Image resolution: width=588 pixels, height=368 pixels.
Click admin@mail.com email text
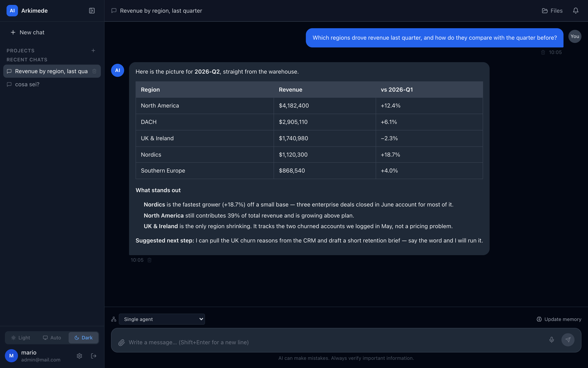coord(41,360)
